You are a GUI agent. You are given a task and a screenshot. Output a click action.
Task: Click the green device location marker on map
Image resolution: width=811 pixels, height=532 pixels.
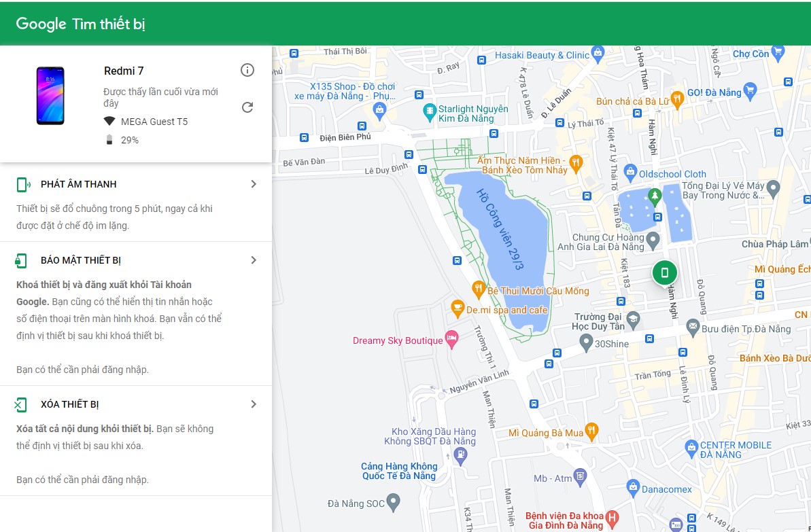[x=665, y=272]
